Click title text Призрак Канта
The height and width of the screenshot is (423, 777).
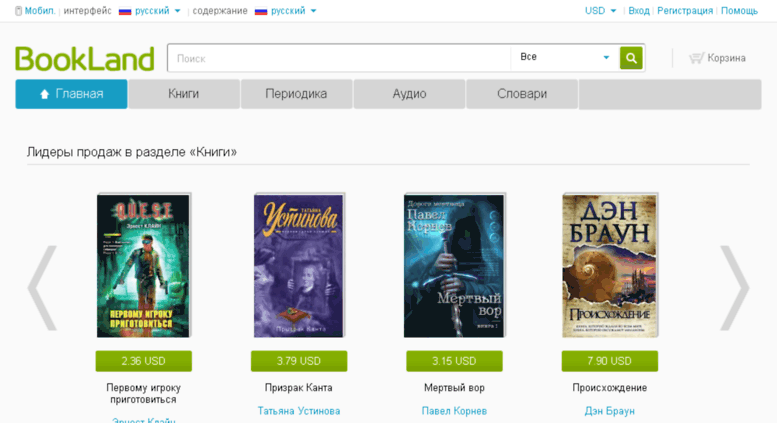click(299, 388)
